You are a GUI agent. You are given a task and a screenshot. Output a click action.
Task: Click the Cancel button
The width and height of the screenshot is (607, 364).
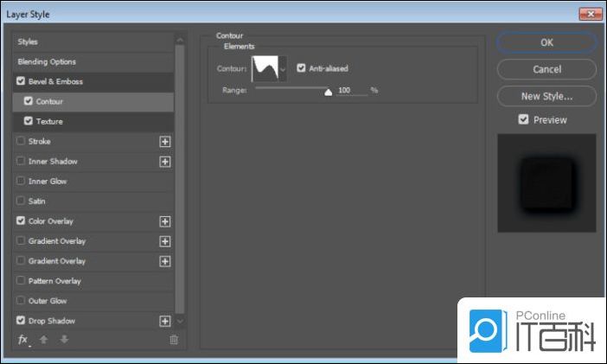point(546,69)
